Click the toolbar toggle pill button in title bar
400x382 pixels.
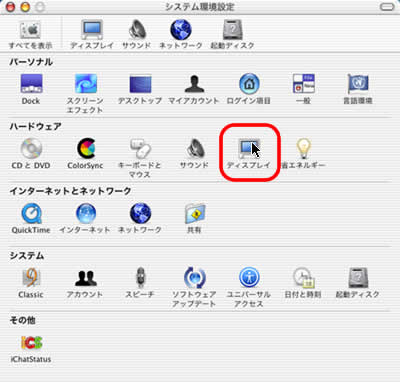point(387,7)
